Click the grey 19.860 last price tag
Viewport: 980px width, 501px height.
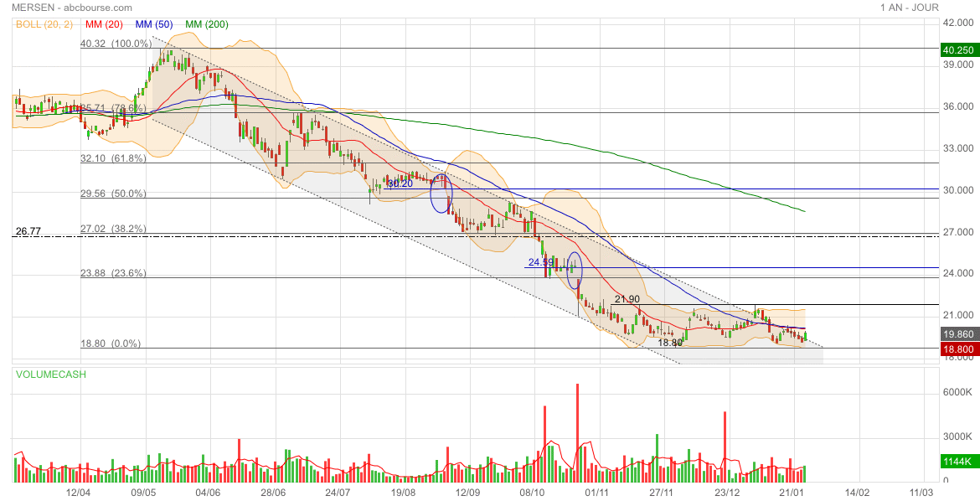959,334
